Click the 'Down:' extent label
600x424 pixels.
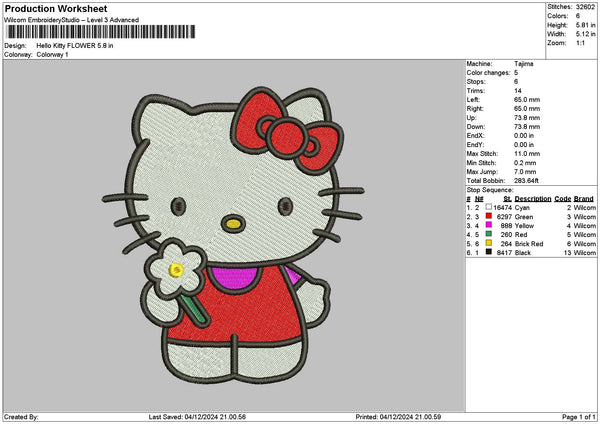[475, 127]
